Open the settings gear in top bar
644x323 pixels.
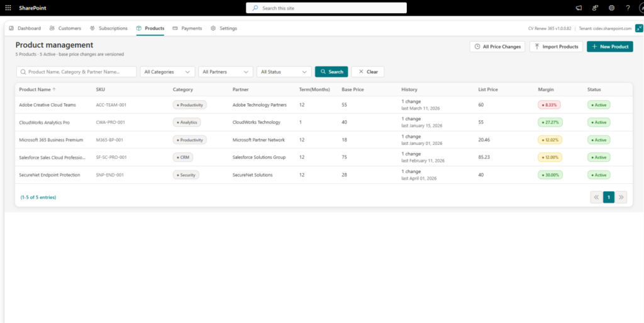[611, 8]
